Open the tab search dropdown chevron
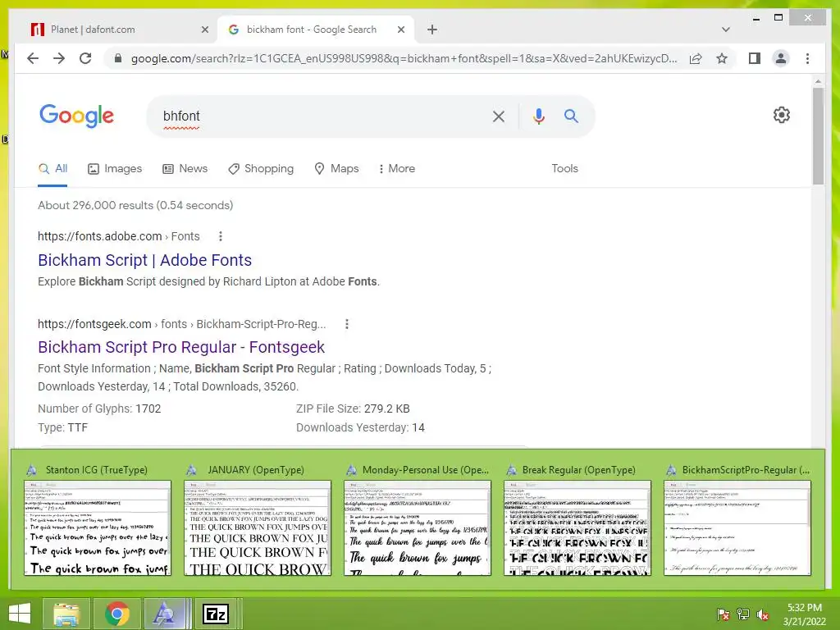This screenshot has width=840, height=630. point(725,30)
